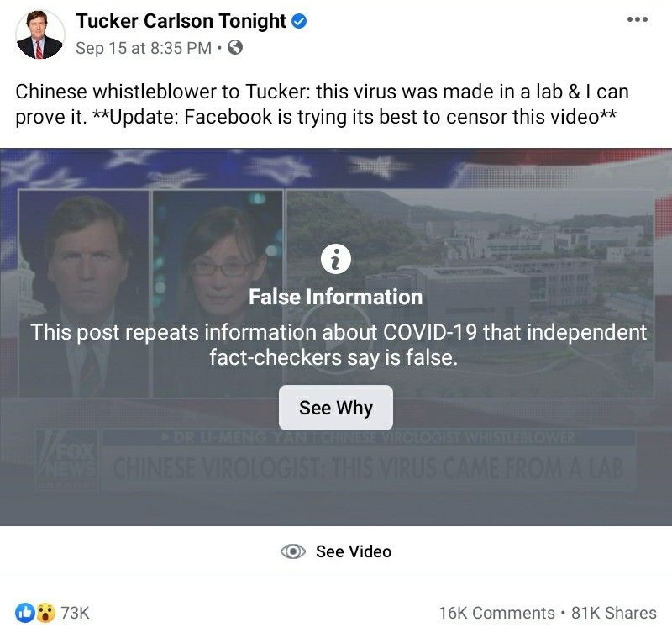Click the See Video text
This screenshot has height=638, width=672.
click(x=353, y=551)
